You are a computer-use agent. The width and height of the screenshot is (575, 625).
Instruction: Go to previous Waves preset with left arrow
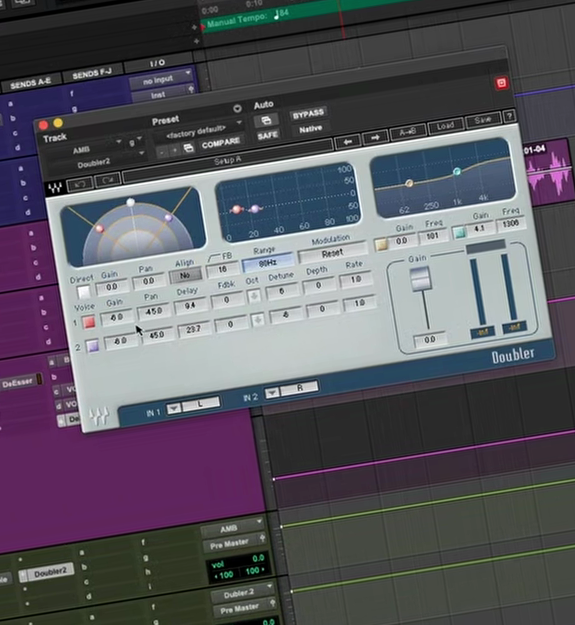tap(348, 142)
